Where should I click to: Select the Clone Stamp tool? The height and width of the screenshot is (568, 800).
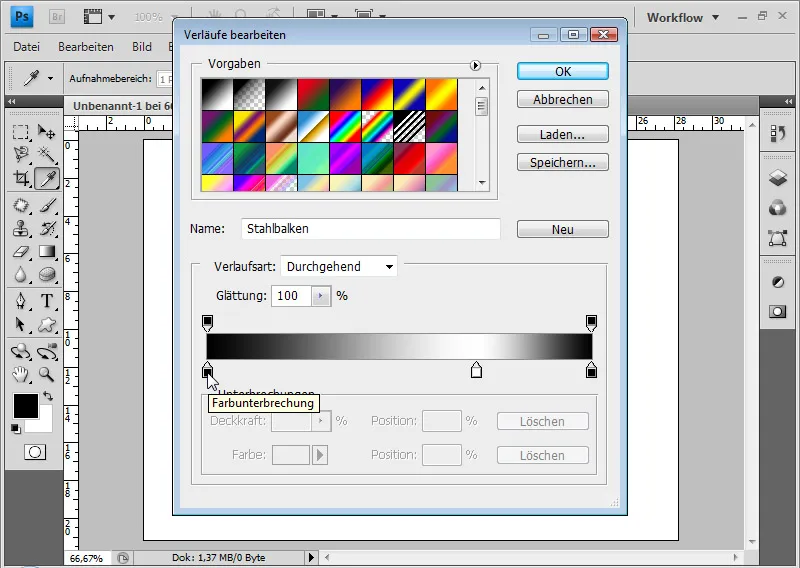pyautogui.click(x=20, y=228)
